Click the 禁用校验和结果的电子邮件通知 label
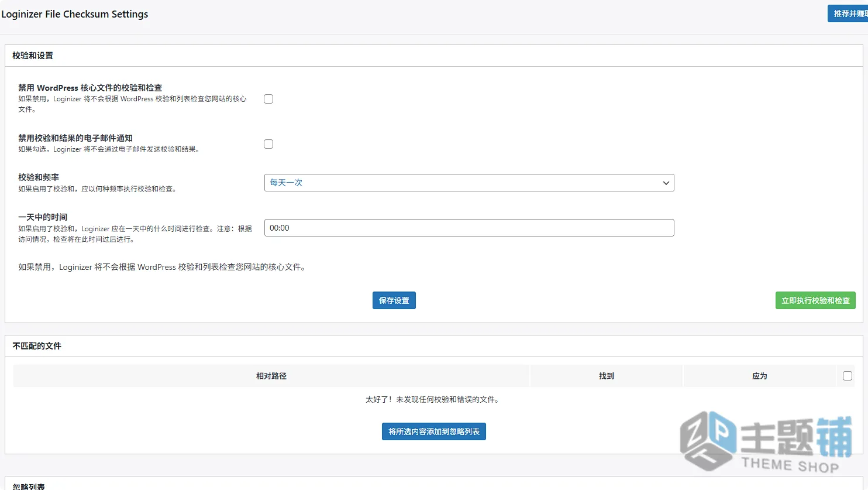Screen dimensions: 868x490 tap(75, 138)
